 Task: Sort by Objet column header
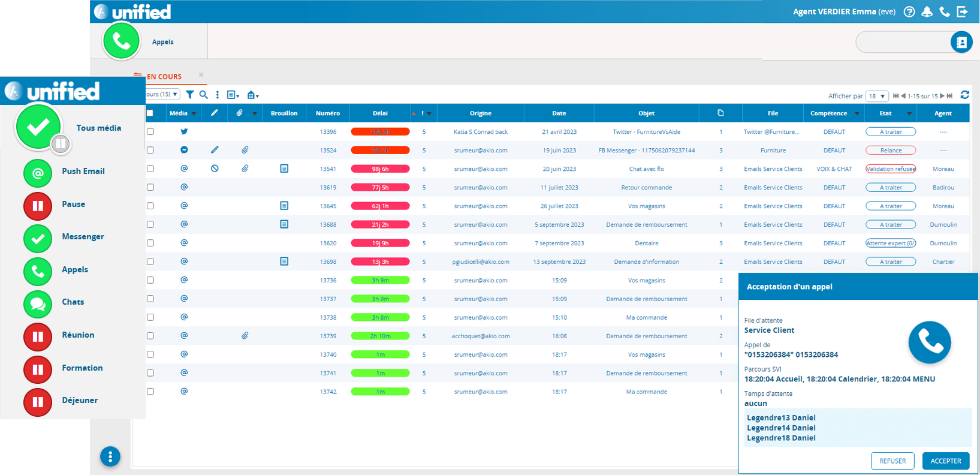click(647, 113)
